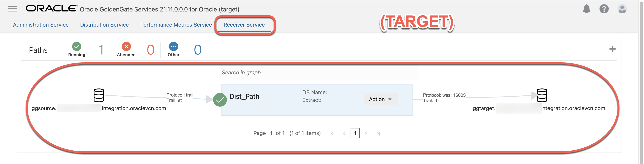Select the ggsource database icon
The width and height of the screenshot is (644, 164).
tap(99, 95)
